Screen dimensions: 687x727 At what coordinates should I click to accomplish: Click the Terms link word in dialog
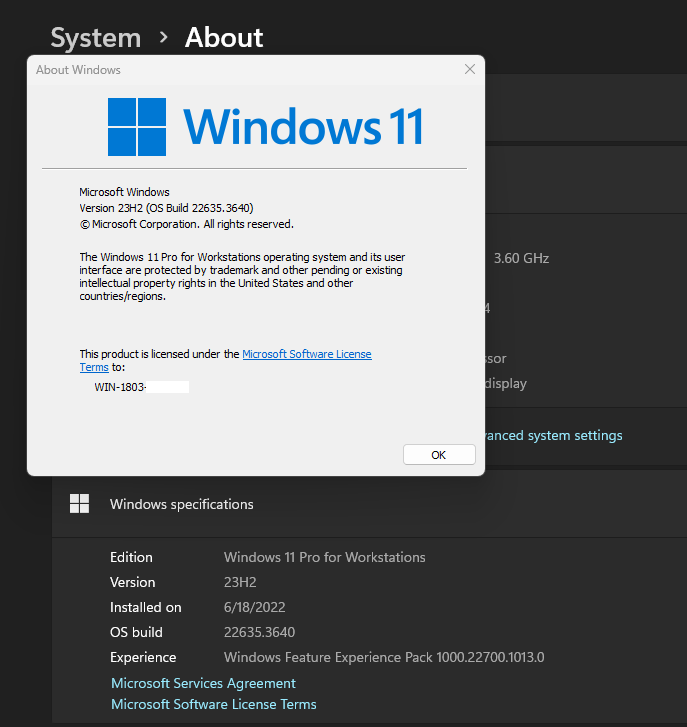point(94,367)
